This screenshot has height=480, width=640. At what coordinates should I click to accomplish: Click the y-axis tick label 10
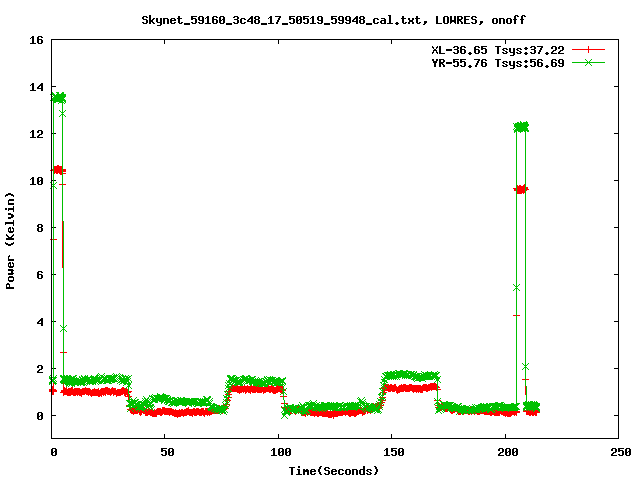pyautogui.click(x=36, y=181)
